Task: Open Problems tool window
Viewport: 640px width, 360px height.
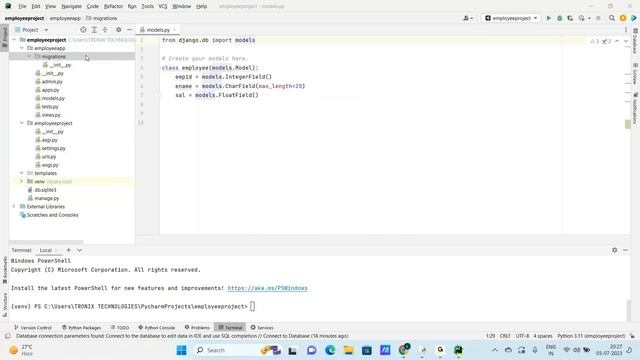Action: [197, 327]
